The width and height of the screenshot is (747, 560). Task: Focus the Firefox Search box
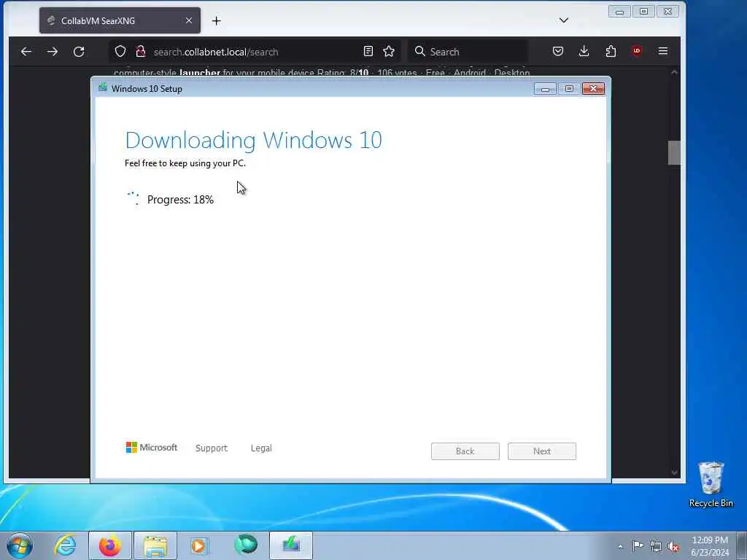pyautogui.click(x=468, y=52)
